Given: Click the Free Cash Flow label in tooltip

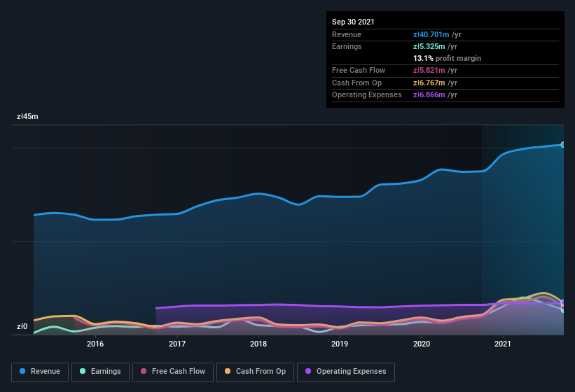Looking at the screenshot, I should [x=359, y=70].
